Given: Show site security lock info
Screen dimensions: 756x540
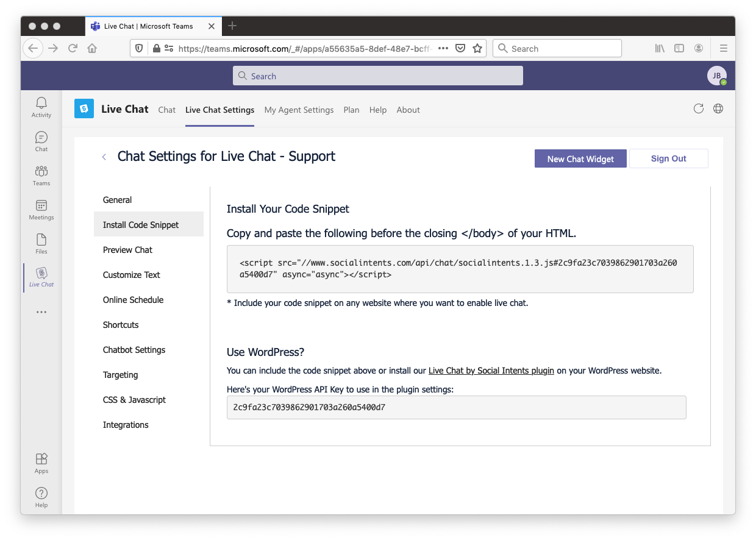Looking at the screenshot, I should pyautogui.click(x=157, y=48).
